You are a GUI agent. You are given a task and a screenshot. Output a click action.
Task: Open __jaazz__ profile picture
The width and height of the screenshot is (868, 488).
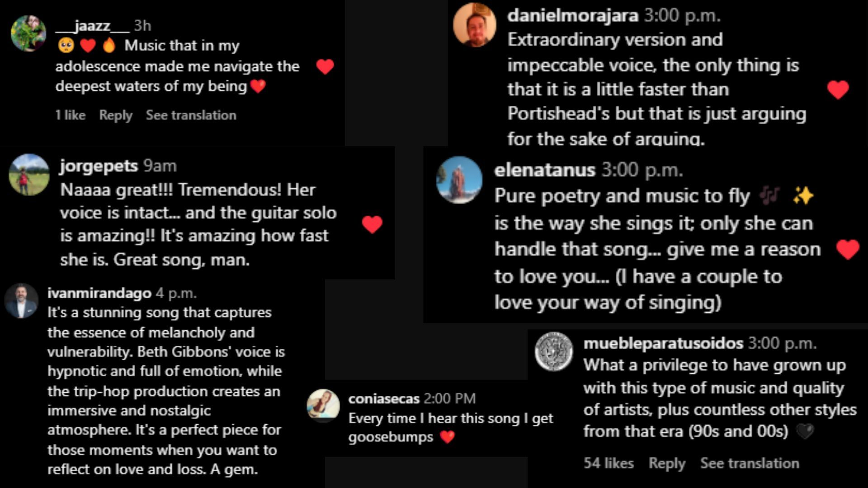(x=28, y=33)
